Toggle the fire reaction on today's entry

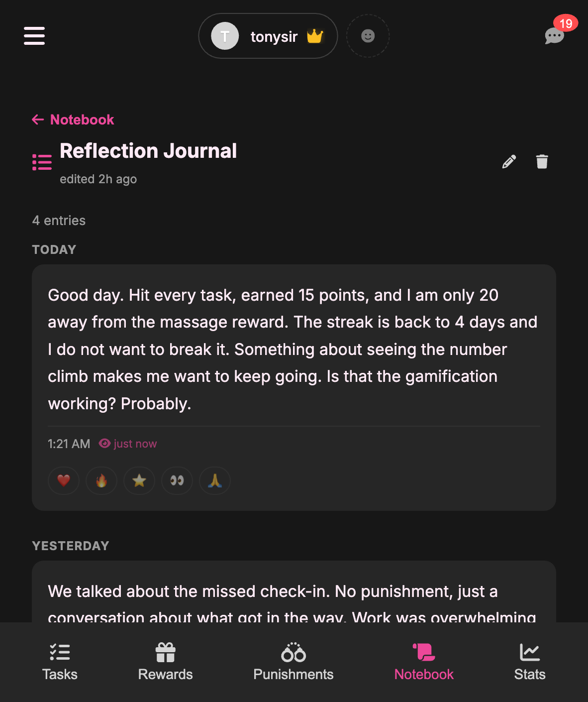pyautogui.click(x=101, y=480)
